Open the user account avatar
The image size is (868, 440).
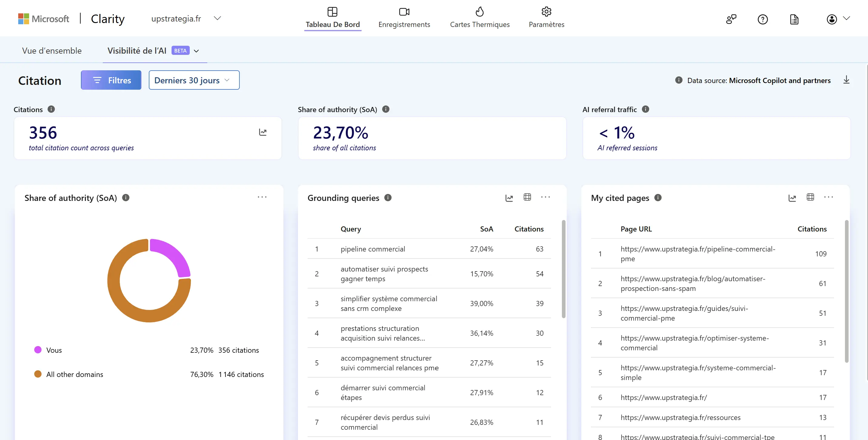[832, 19]
